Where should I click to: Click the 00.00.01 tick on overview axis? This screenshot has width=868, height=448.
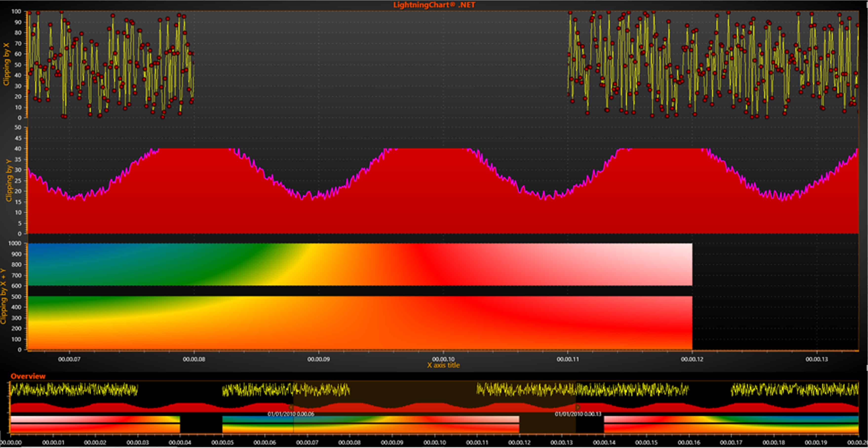pyautogui.click(x=53, y=442)
